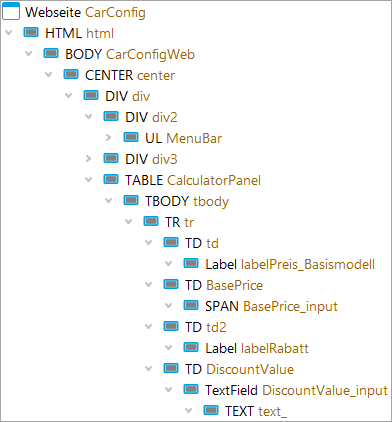
Task: Select the TBODY tbody tree item
Action: click(x=187, y=201)
